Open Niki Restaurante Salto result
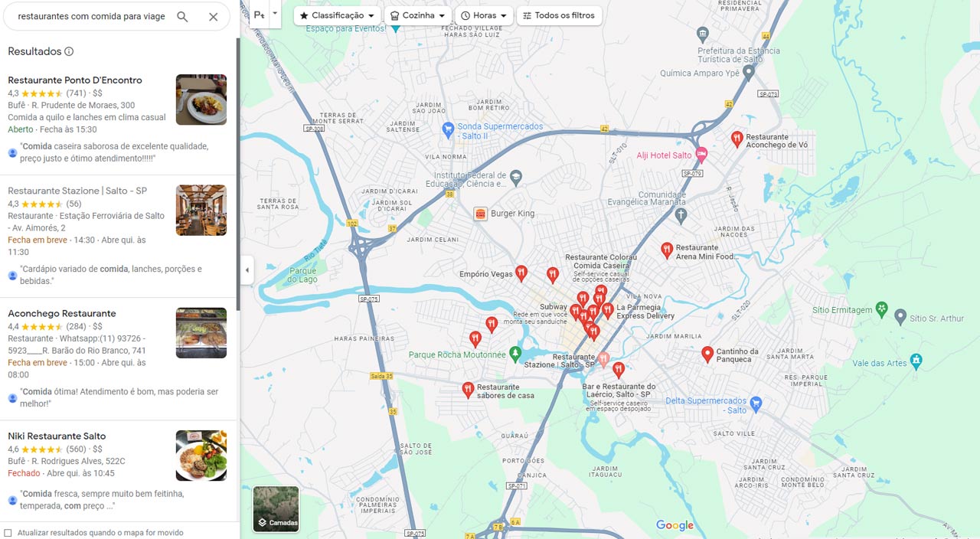The image size is (980, 539). pyautogui.click(x=119, y=471)
